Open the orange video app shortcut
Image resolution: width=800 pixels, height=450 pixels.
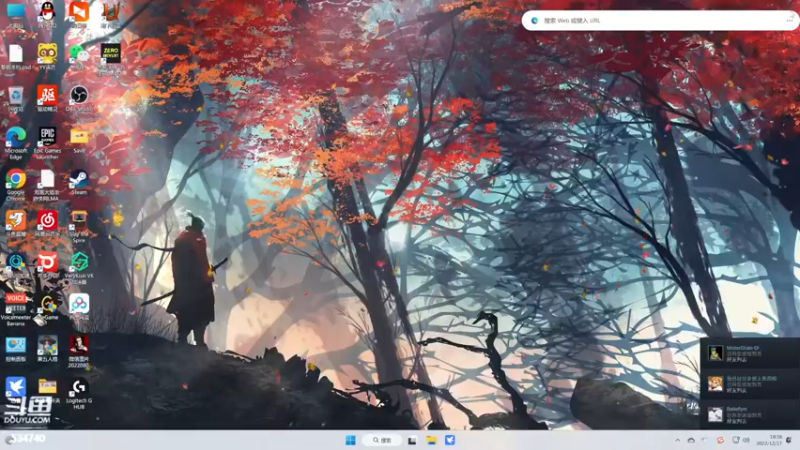79,13
